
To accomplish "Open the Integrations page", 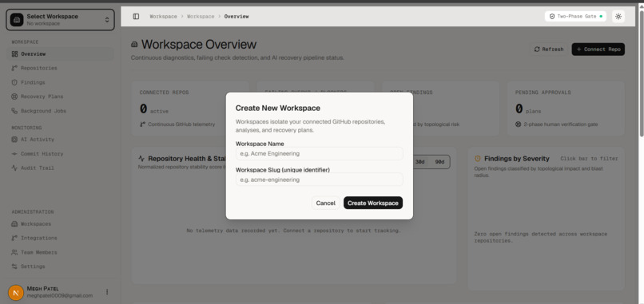I will click(60, 238).
